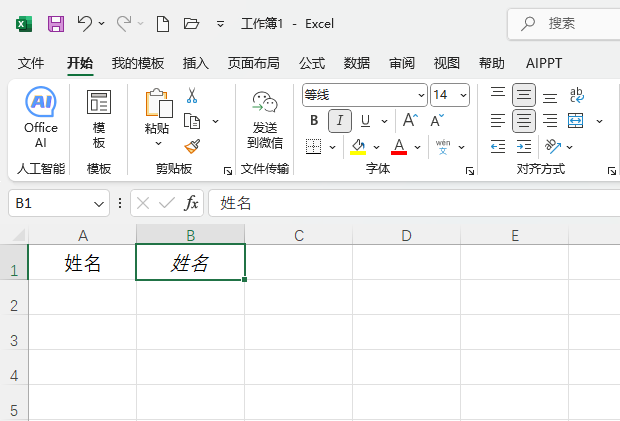Open the 帮助 tab
The width and height of the screenshot is (620, 421).
click(x=491, y=63)
